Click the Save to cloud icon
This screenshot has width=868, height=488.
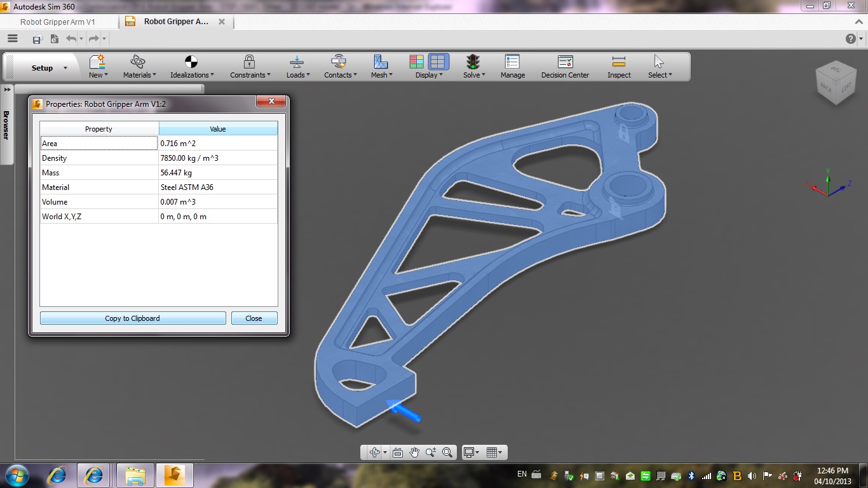coord(37,39)
